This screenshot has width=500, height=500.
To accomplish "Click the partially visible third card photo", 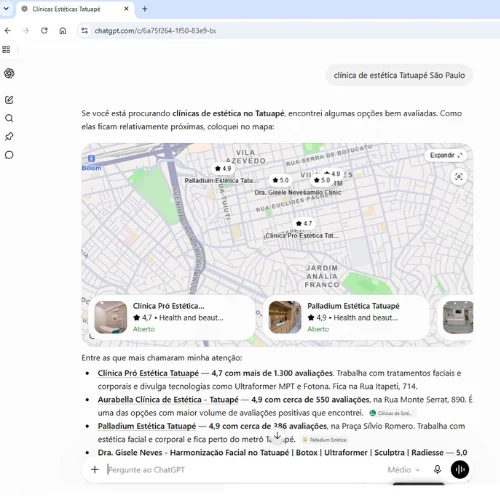I will click(458, 317).
